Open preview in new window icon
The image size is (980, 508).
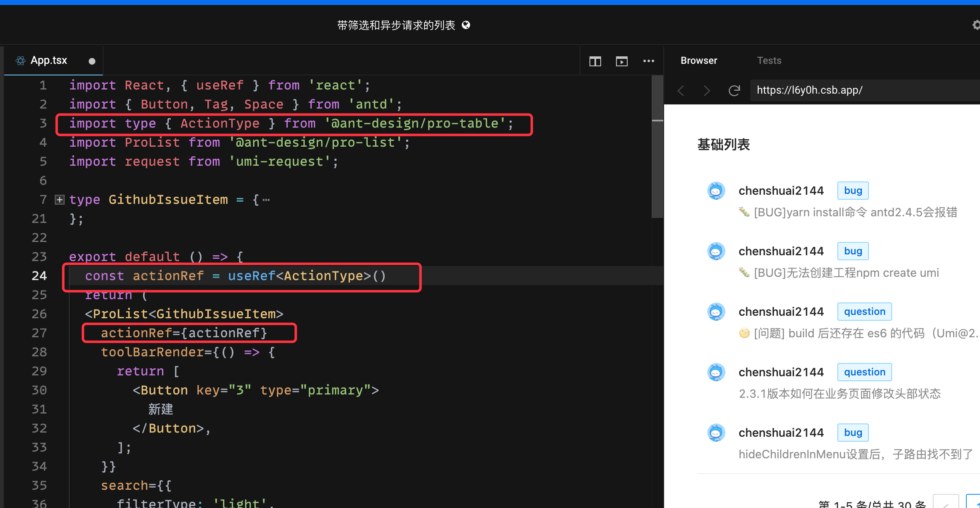(622, 61)
